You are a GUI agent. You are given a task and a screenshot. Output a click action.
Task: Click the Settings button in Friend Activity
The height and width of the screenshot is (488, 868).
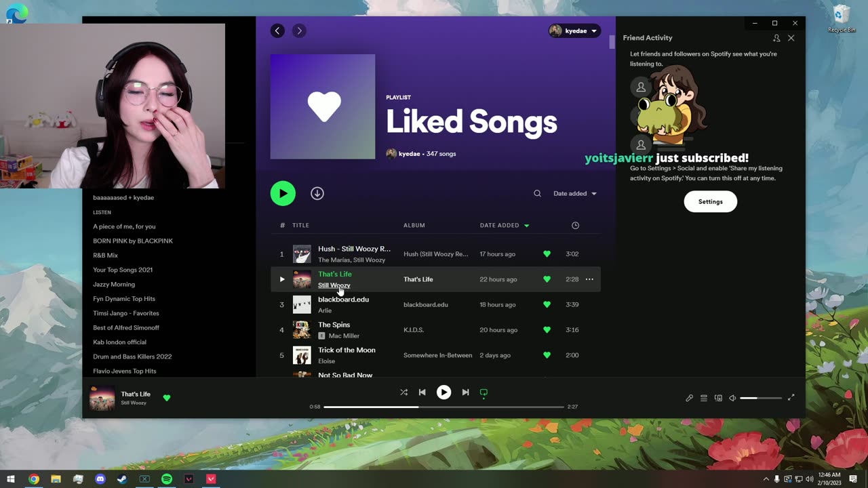(x=711, y=201)
